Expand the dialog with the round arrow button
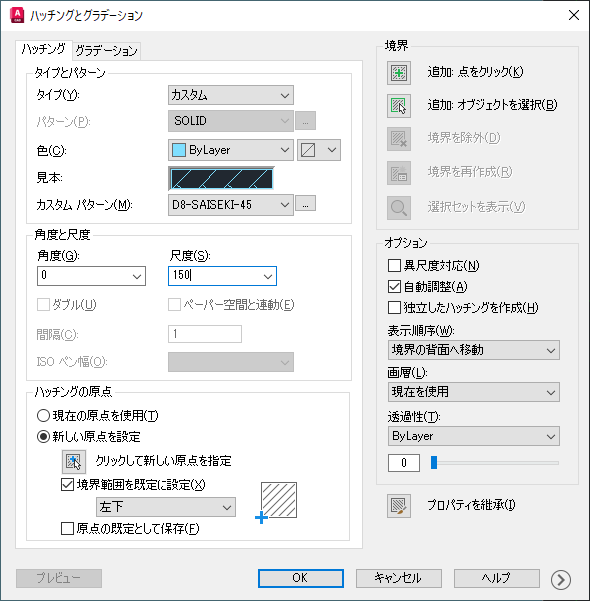The width and height of the screenshot is (590, 601). 561,580
